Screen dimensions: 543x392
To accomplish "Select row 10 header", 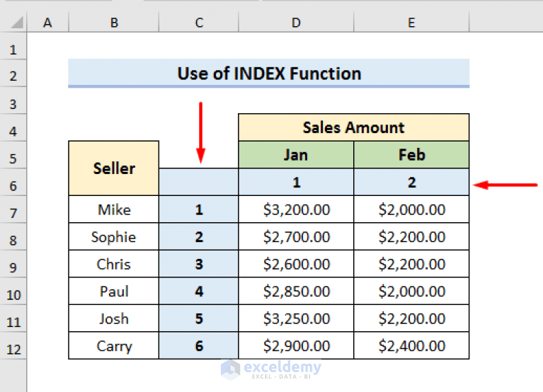I will (x=13, y=292).
